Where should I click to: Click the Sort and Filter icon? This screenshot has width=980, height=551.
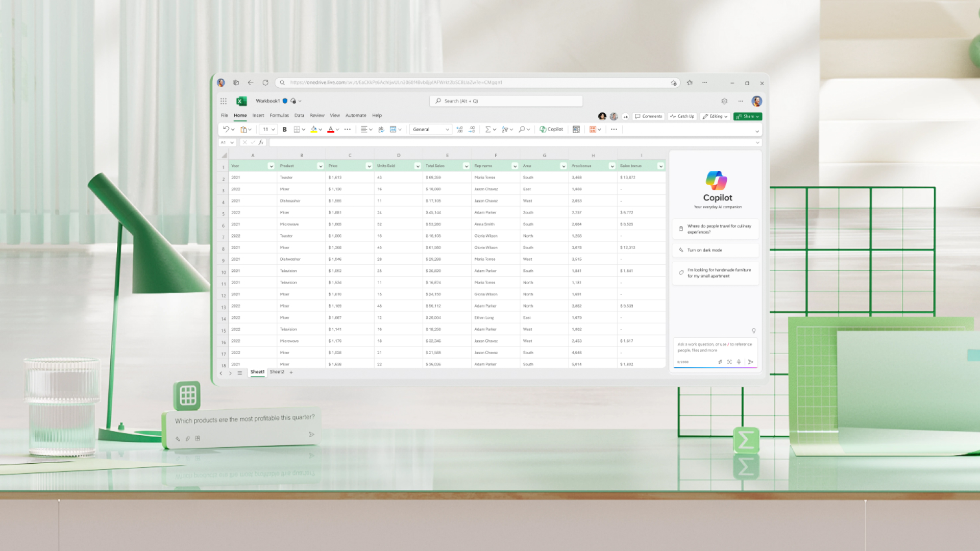505,130
